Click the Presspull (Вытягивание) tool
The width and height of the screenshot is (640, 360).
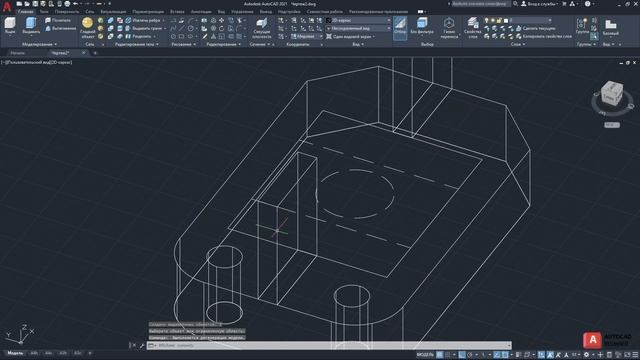(x=60, y=28)
